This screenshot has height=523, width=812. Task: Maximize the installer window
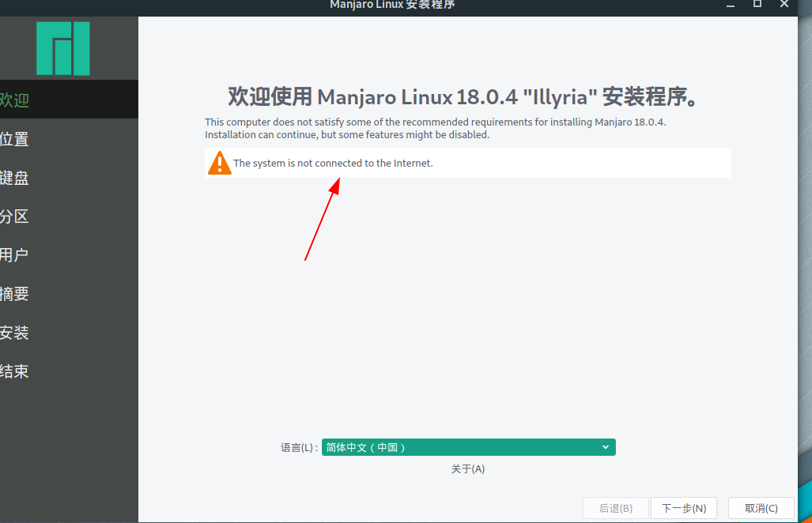tap(757, 4)
